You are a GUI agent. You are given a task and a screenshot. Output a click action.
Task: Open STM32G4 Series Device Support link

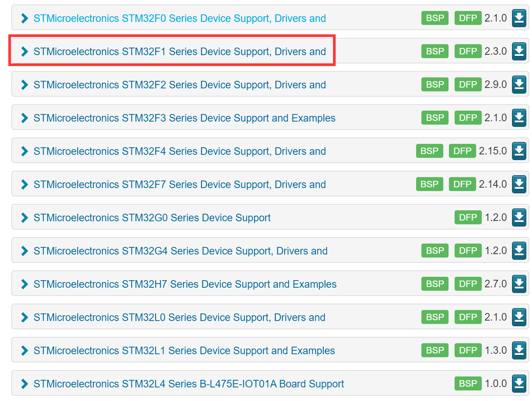[x=180, y=251]
